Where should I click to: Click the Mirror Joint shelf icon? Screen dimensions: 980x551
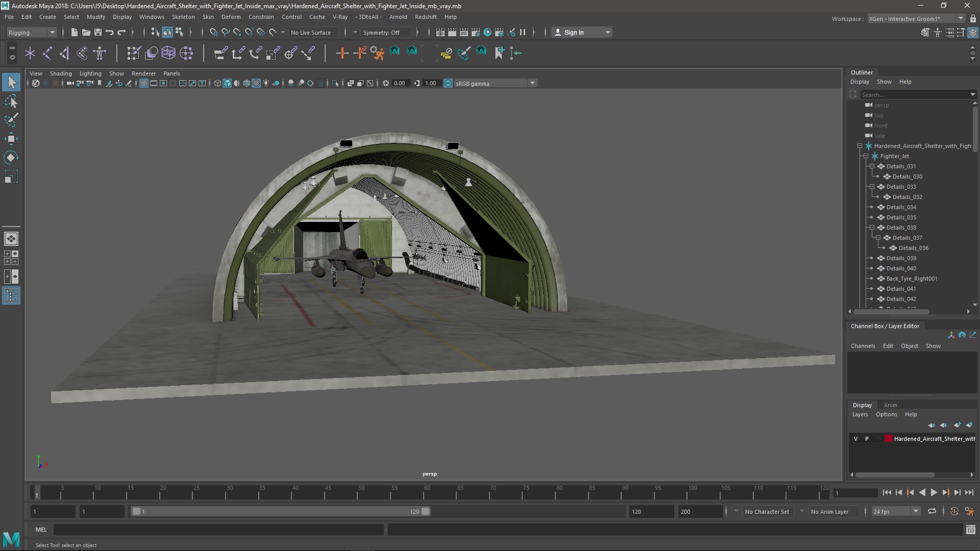82,53
